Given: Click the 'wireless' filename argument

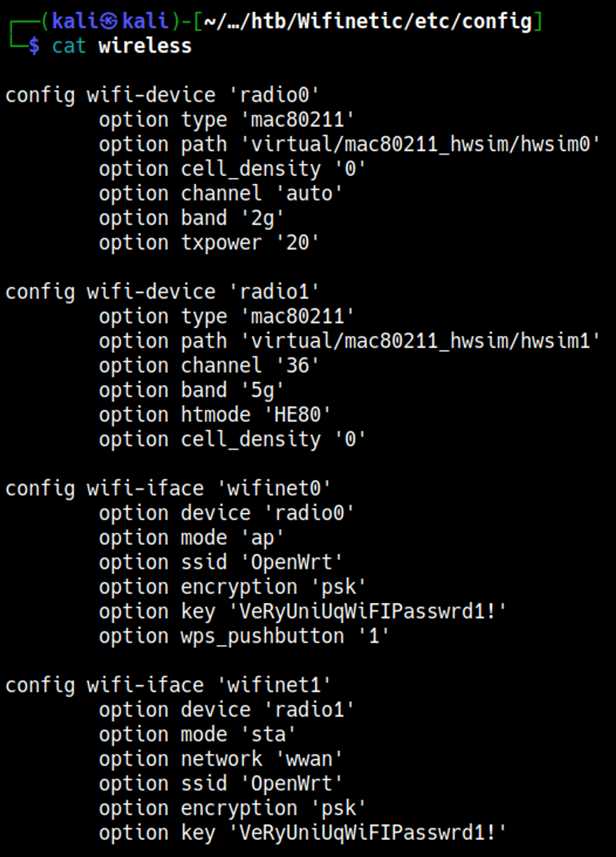Looking at the screenshot, I should (145, 46).
